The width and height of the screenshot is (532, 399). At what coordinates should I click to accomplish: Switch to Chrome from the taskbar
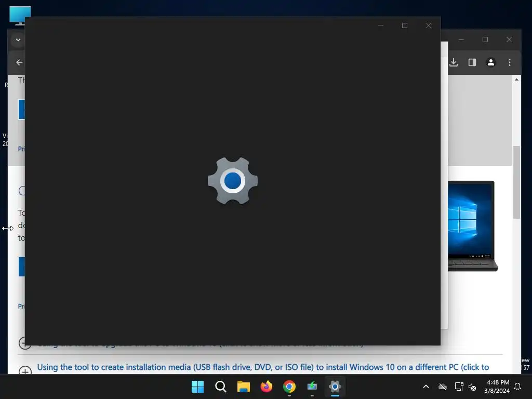(x=289, y=387)
